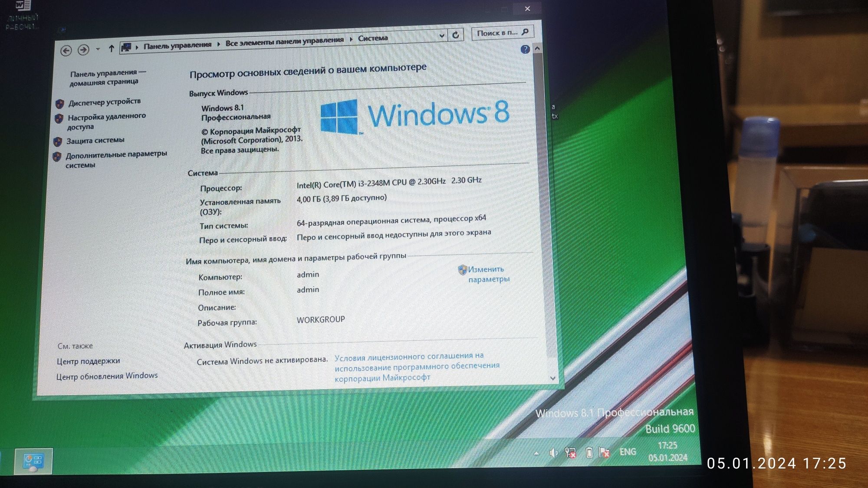Select Система breadcrumb

(x=373, y=38)
